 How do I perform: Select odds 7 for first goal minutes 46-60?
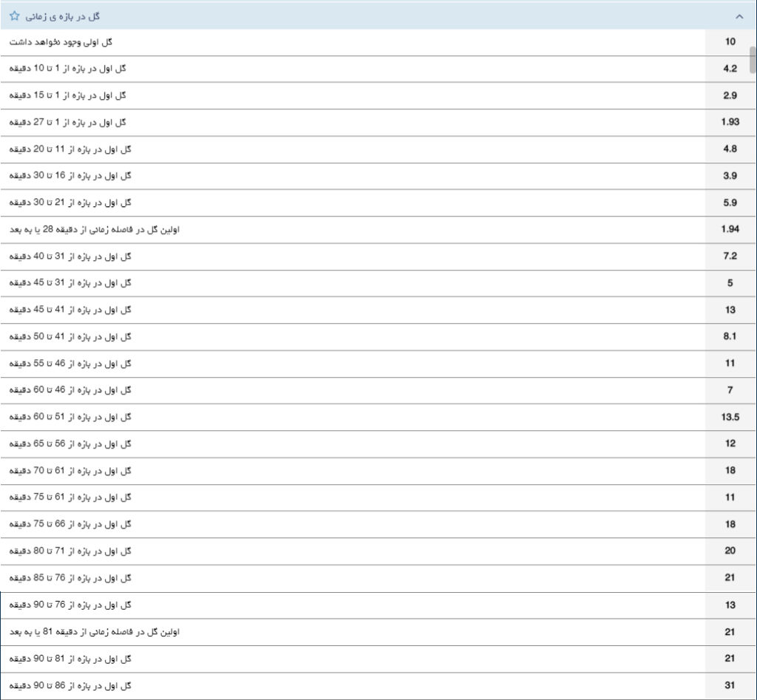coord(730,390)
